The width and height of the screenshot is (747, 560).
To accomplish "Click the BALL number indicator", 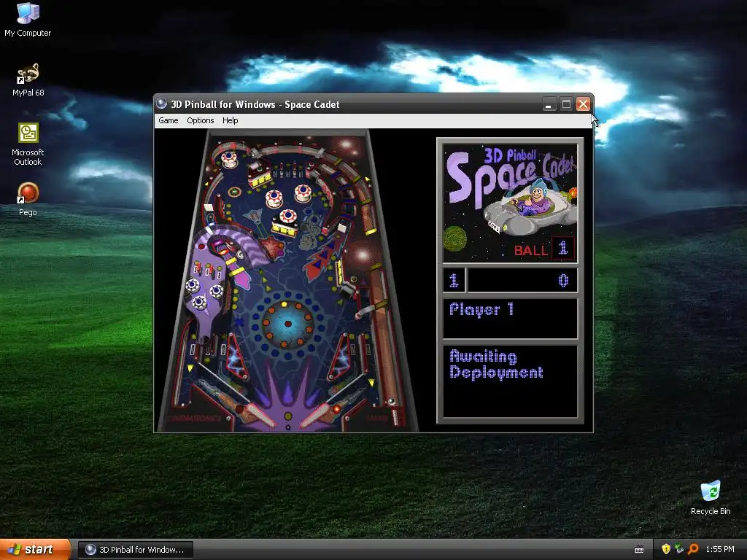I will tap(563, 248).
